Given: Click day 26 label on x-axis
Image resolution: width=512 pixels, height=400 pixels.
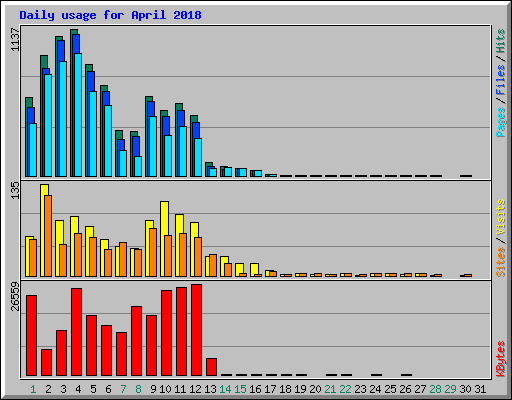Looking at the screenshot, I should point(405,389).
